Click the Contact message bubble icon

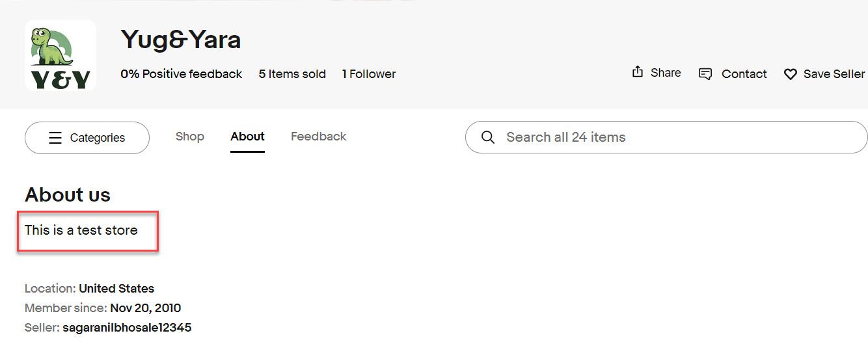(705, 74)
